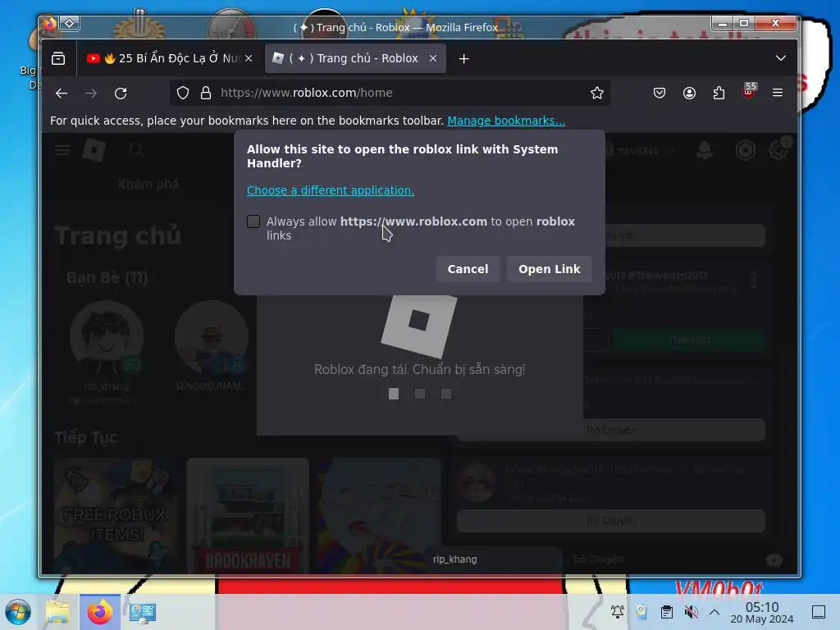This screenshot has height=630, width=840.
Task: Click the Roblox logo on the page
Action: tap(94, 151)
